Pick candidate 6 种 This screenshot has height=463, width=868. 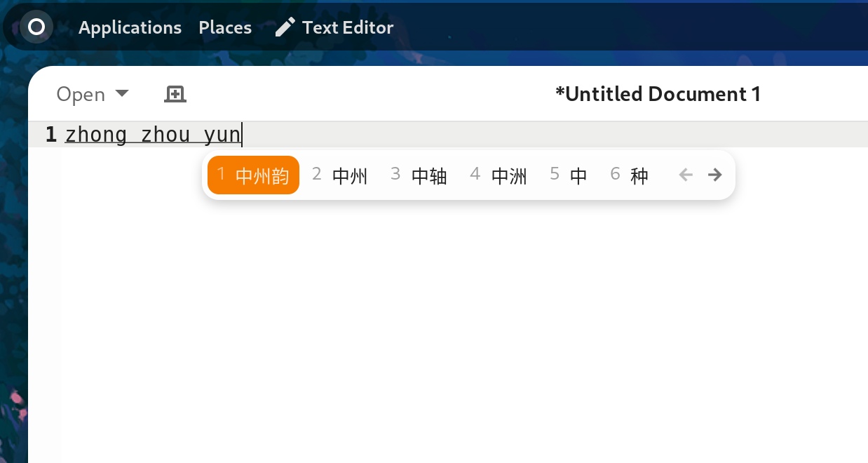coord(630,175)
